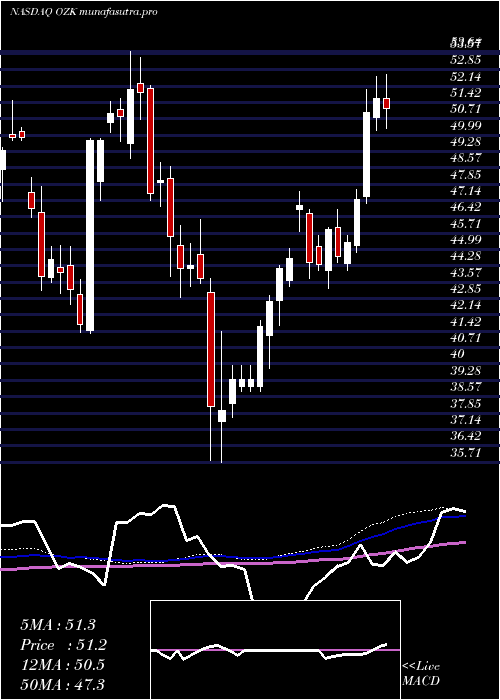The width and height of the screenshot is (500, 700).
Task: Click the 40 price axis label
Action: pyautogui.click(x=458, y=354)
